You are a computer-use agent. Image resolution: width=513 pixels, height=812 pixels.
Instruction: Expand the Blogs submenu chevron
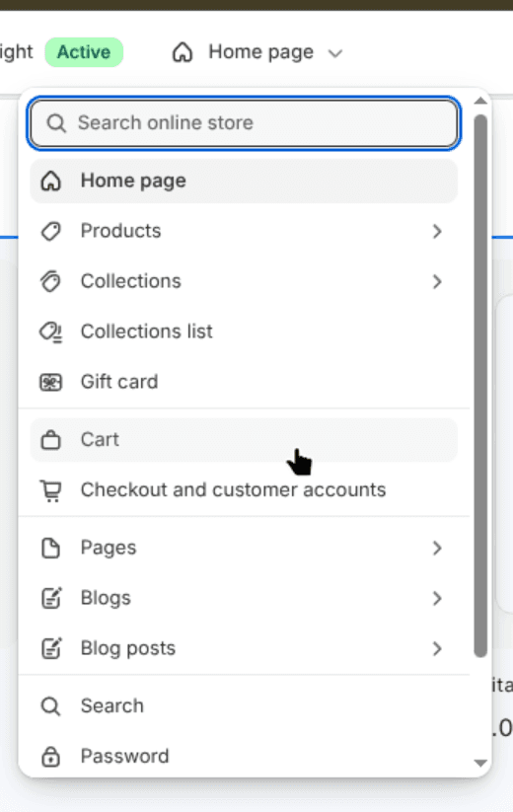pos(437,598)
